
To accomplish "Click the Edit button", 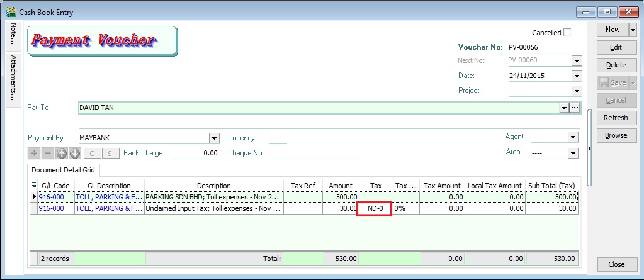I will click(x=616, y=47).
